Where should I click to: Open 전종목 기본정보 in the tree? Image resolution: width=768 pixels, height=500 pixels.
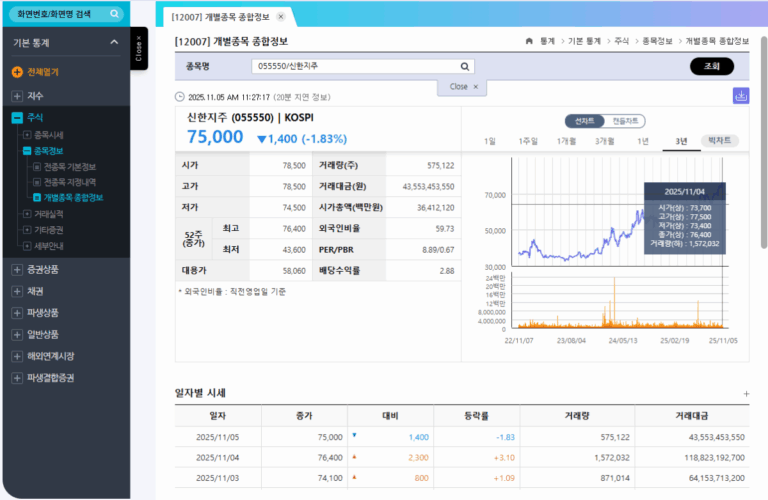tap(70, 167)
